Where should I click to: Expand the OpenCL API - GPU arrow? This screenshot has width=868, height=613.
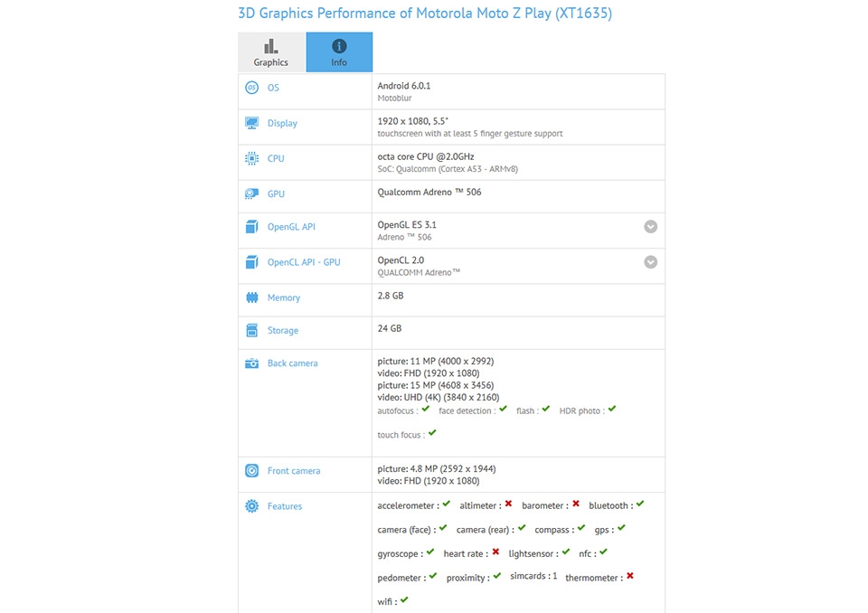[x=650, y=262]
